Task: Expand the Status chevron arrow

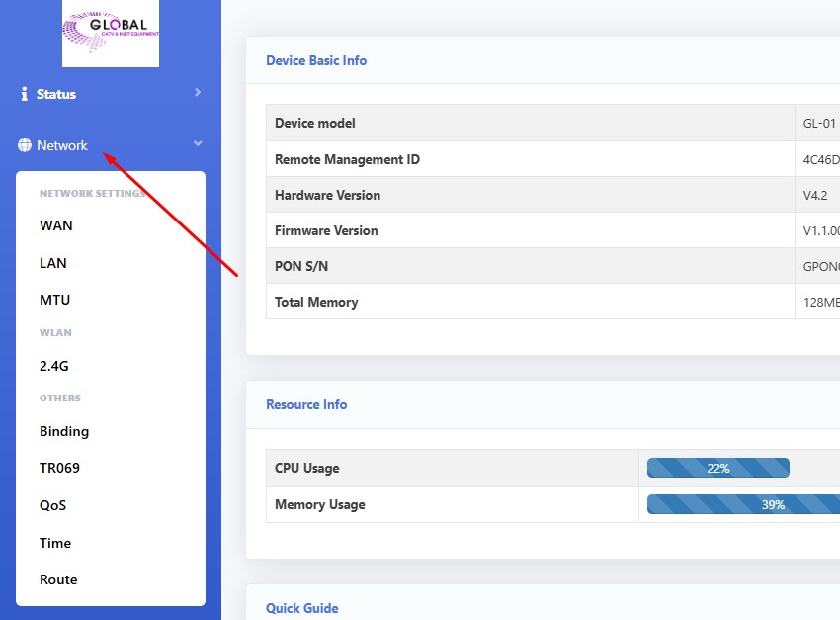Action: click(198, 92)
